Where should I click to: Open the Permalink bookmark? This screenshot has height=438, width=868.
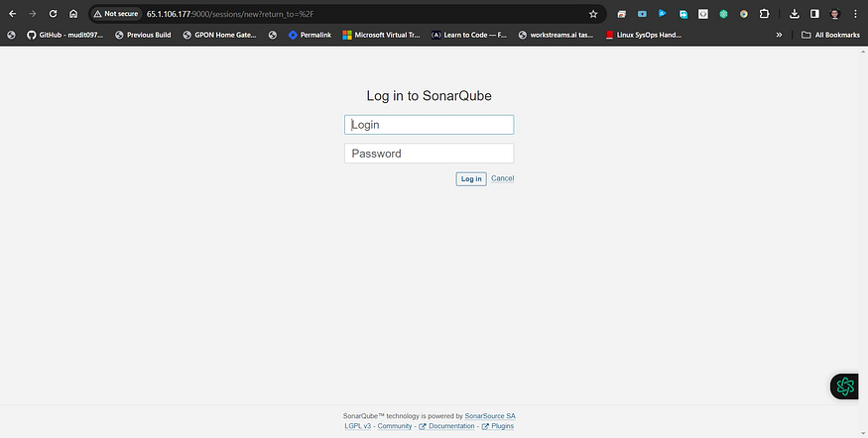click(310, 35)
